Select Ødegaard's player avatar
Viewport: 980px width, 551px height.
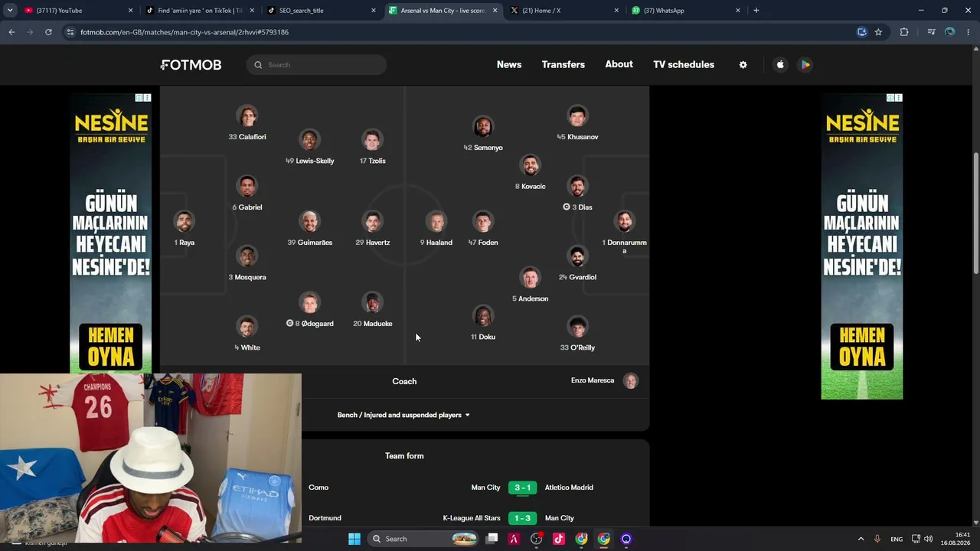[x=309, y=303]
